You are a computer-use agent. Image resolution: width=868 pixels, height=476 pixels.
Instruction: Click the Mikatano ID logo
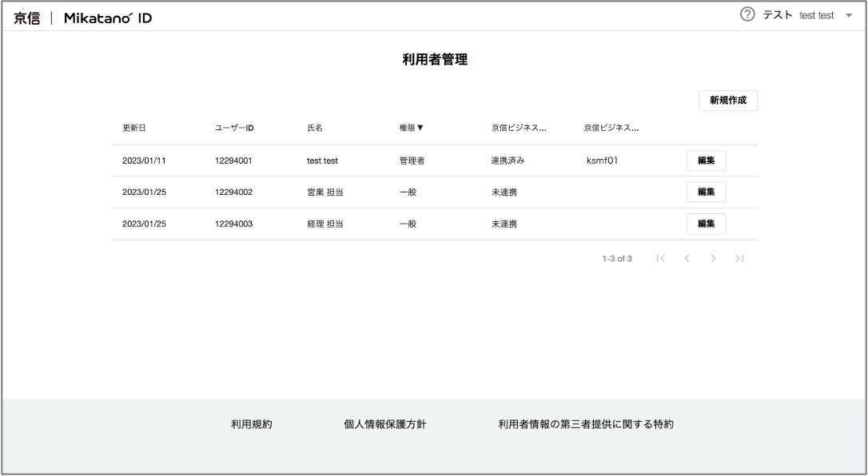[108, 18]
